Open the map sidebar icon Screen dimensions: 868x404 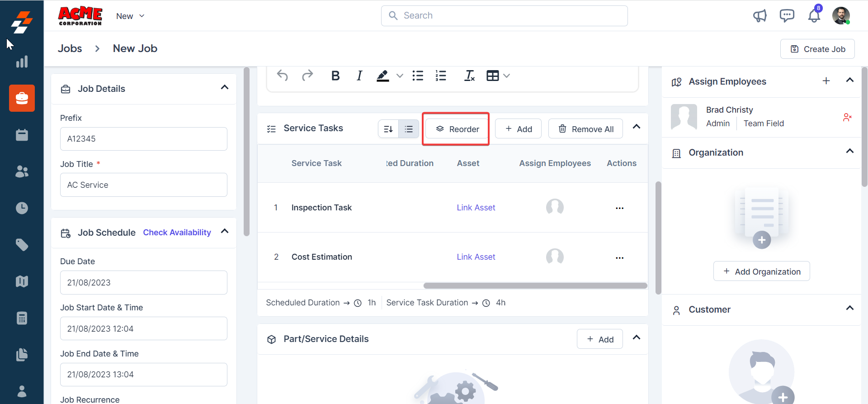pos(22,281)
